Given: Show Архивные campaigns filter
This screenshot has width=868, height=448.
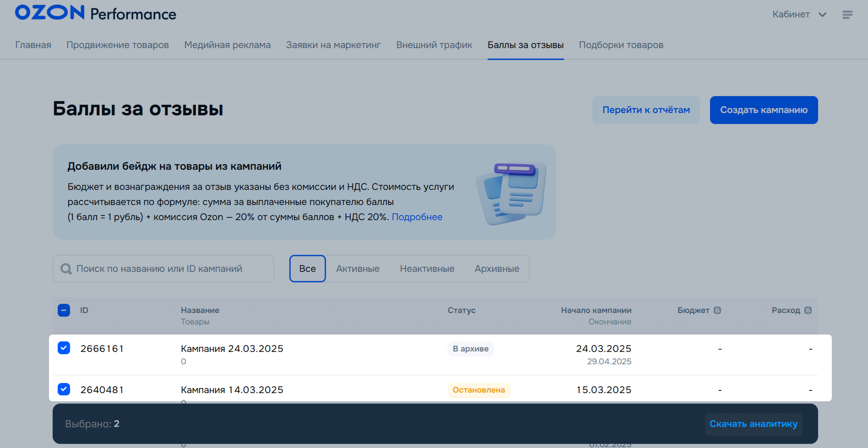Looking at the screenshot, I should pyautogui.click(x=497, y=269).
